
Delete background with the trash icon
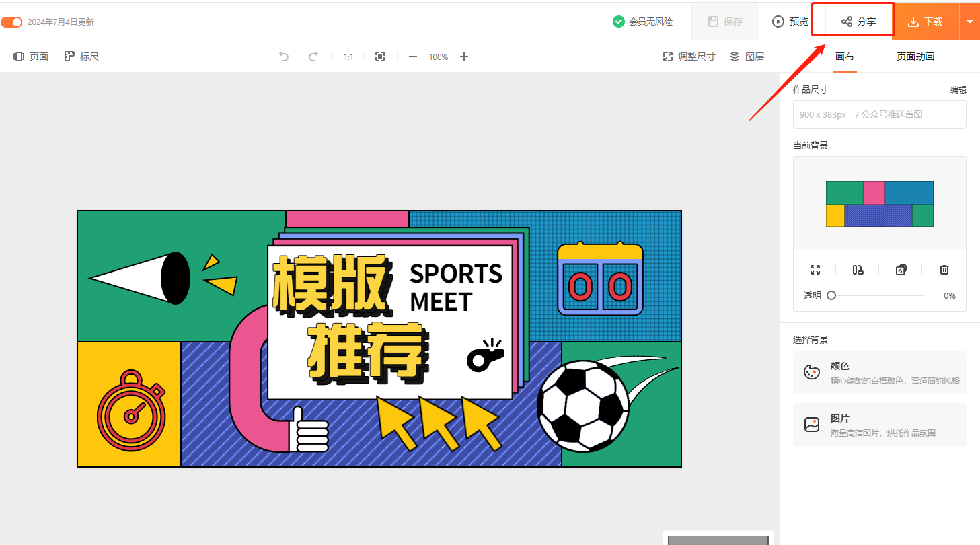coord(944,270)
